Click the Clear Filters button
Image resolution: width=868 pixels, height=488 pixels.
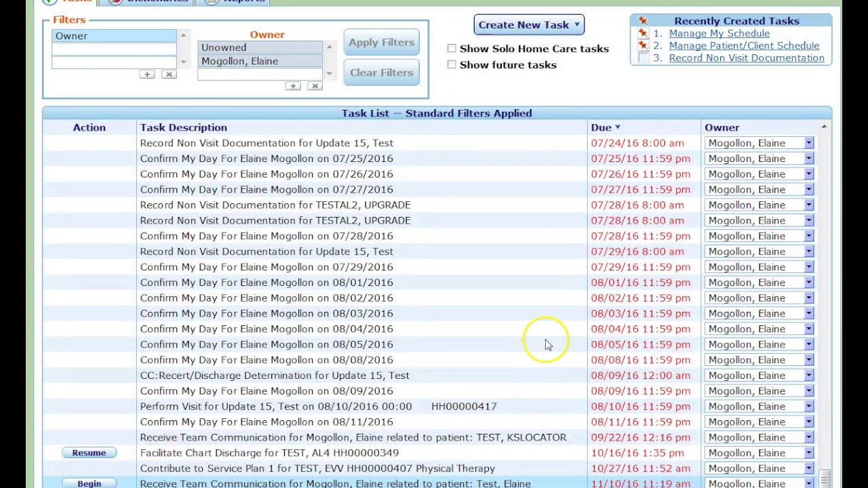click(x=381, y=73)
